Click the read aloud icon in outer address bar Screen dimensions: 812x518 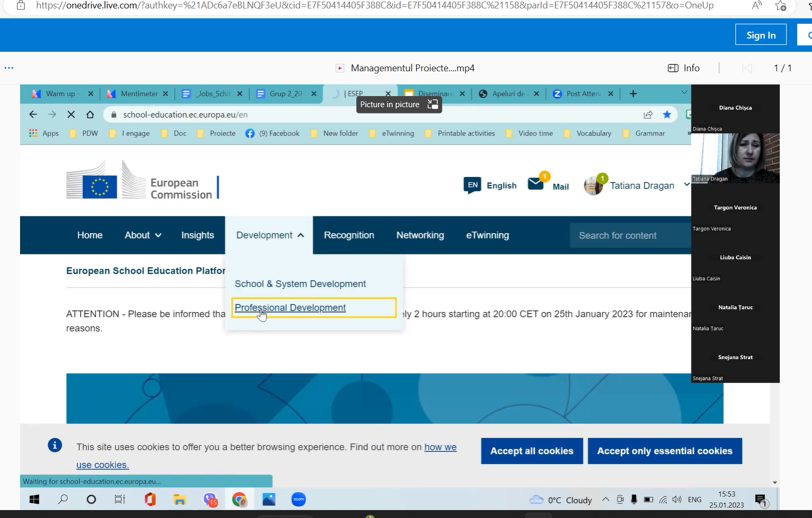pyautogui.click(x=757, y=5)
